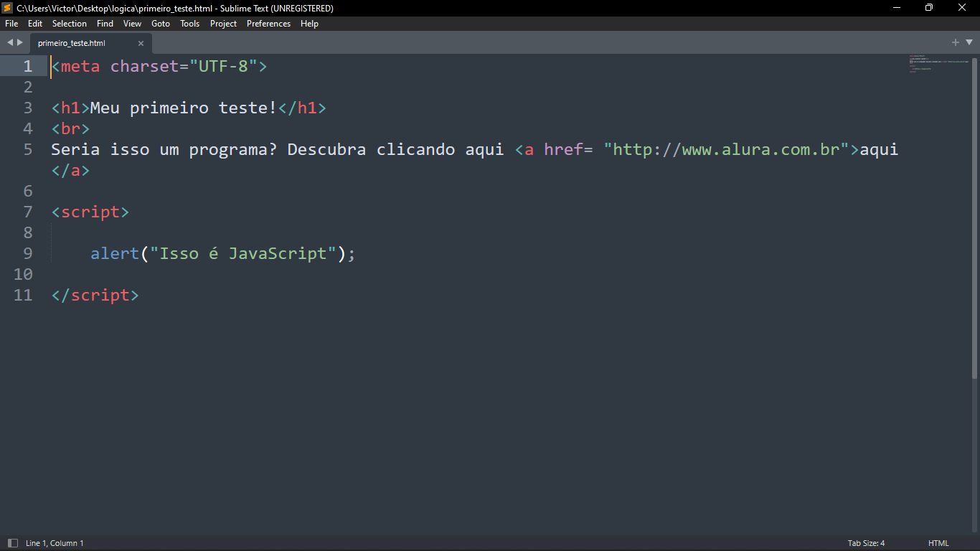Open the Project menu
Screen dimensions: 980x551
[223, 24]
